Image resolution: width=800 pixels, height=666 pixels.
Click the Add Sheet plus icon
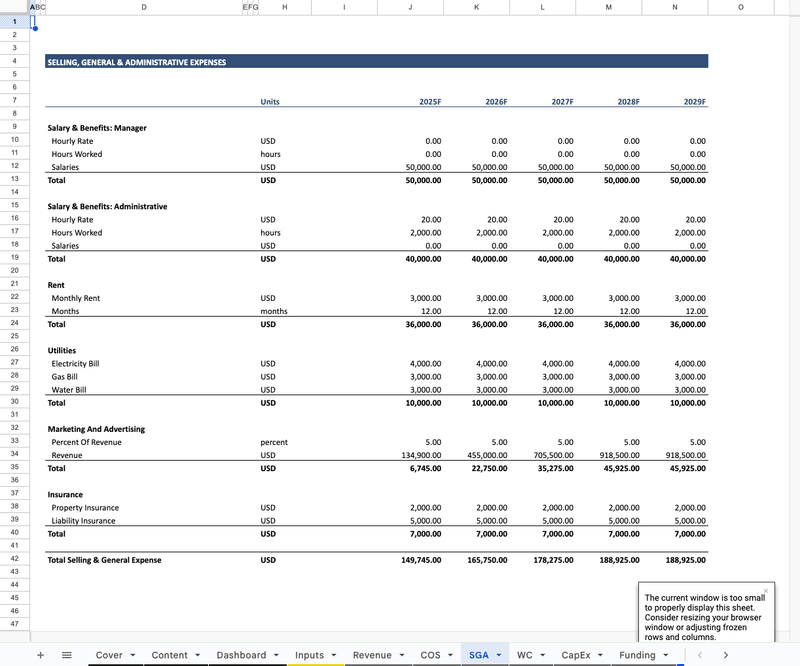tap(40, 655)
